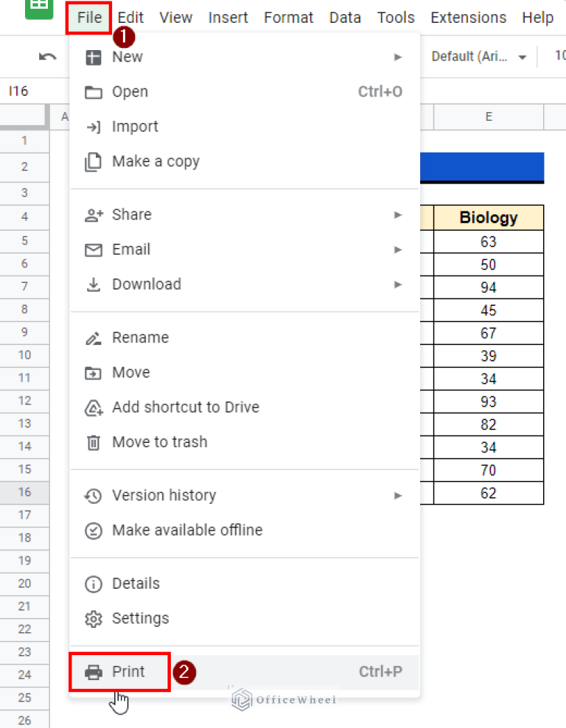Click the Version history clock icon
The image size is (566, 728).
click(94, 496)
